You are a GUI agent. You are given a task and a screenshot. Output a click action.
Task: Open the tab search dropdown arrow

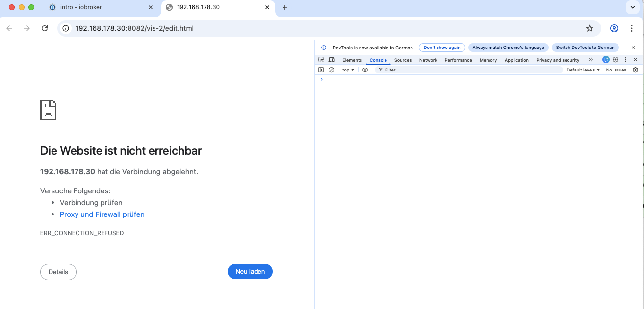(x=632, y=7)
